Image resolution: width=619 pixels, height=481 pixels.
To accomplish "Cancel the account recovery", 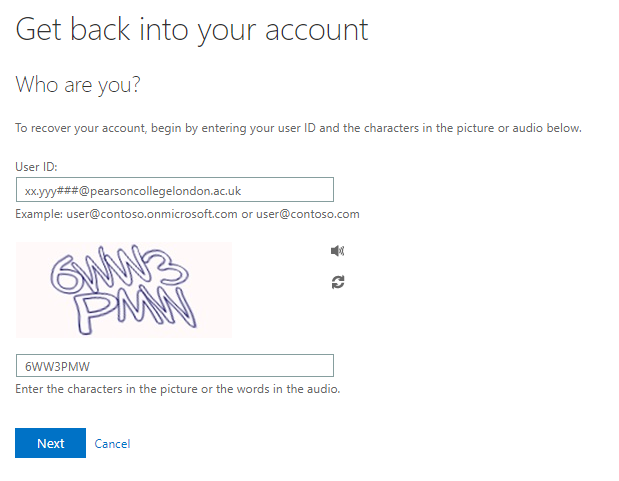I will 112,444.
